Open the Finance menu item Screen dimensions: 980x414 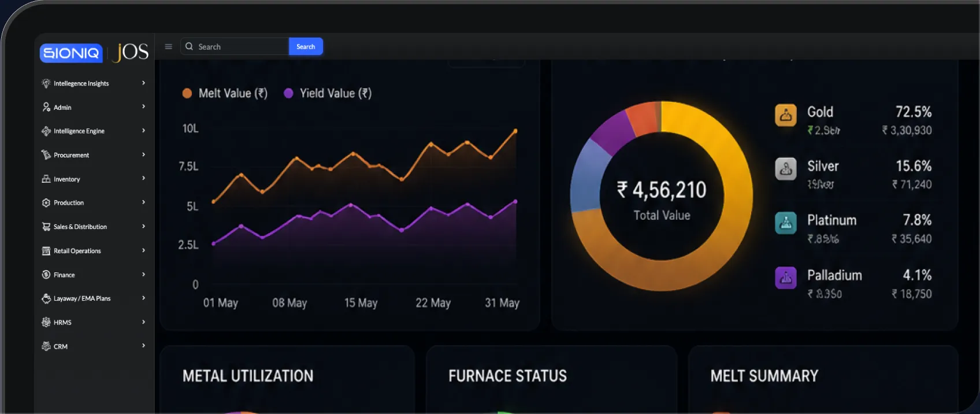94,275
